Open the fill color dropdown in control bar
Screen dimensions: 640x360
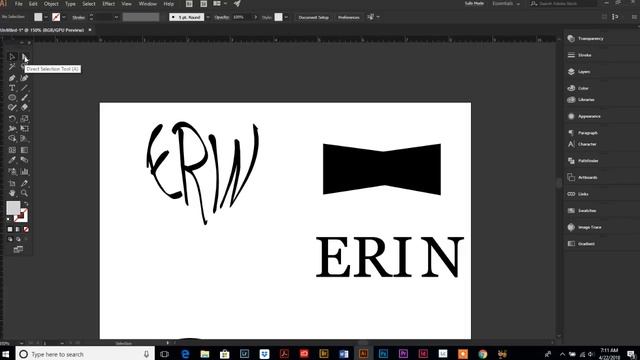click(x=46, y=17)
